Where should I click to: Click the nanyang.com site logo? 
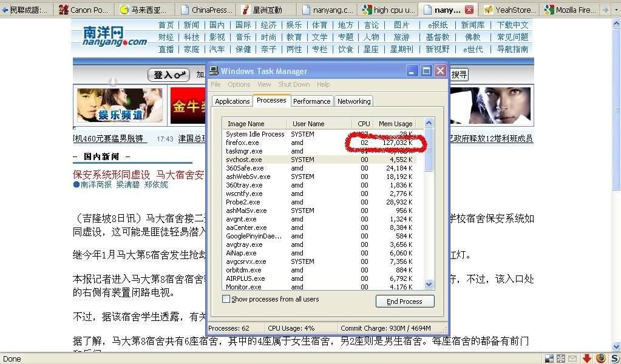point(115,36)
